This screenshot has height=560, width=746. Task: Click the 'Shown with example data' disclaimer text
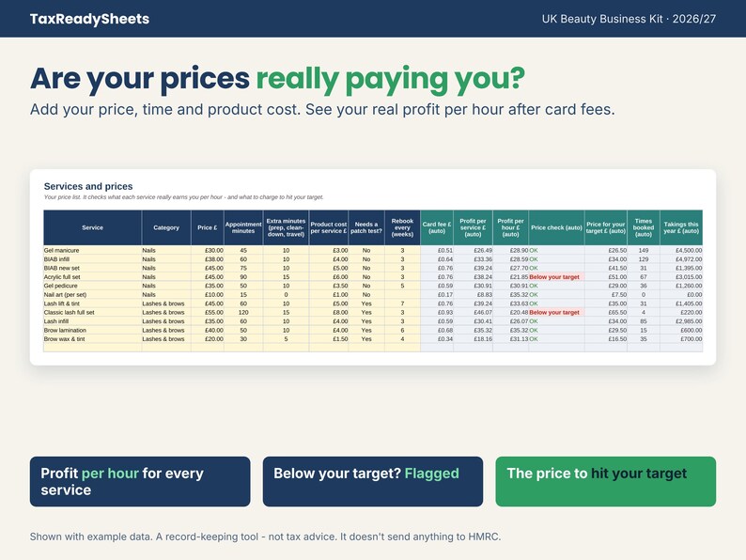point(266,537)
